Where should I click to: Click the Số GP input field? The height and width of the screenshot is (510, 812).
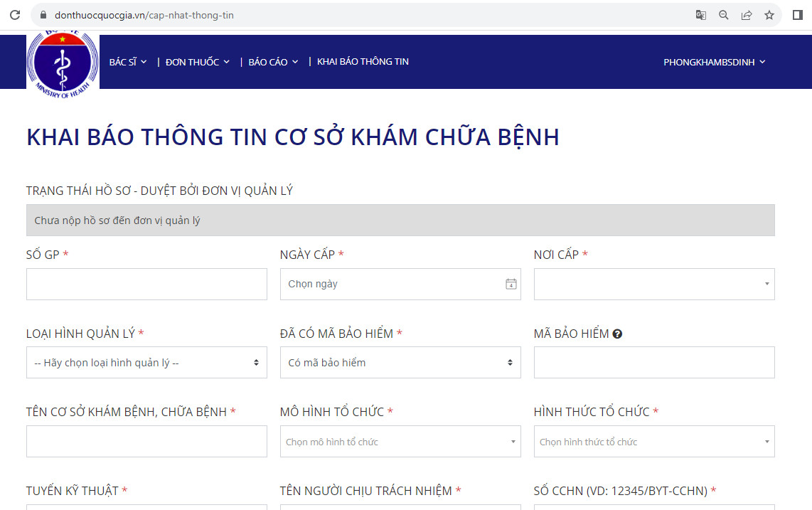point(146,284)
